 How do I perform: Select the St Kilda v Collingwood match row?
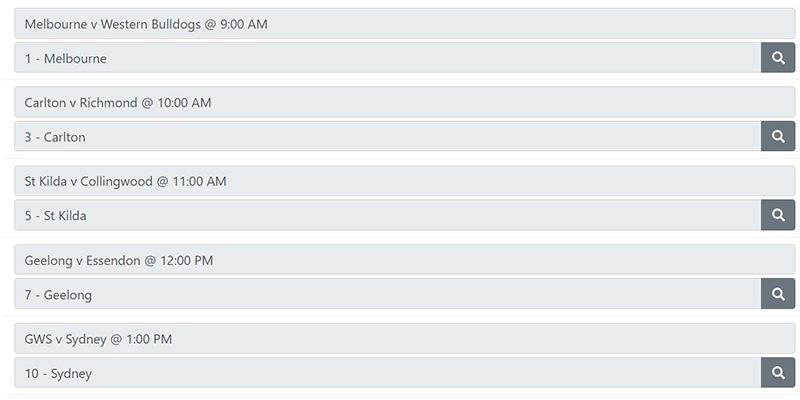pyautogui.click(x=405, y=181)
